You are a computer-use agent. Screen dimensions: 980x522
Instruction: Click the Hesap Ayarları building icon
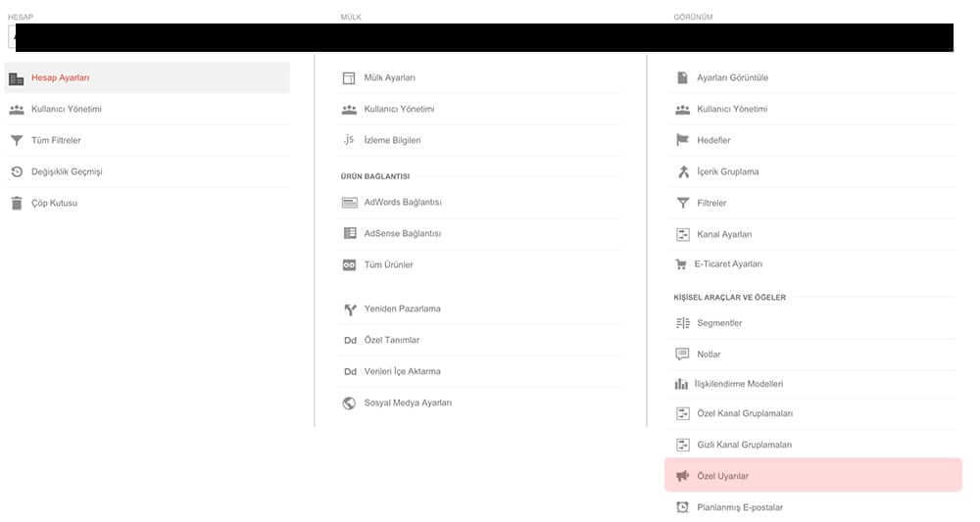pos(16,78)
